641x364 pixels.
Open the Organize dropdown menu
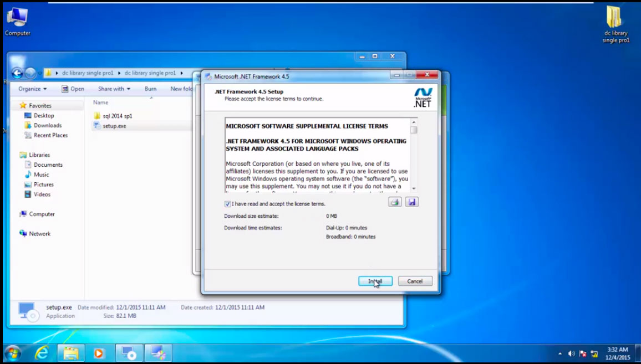click(32, 89)
